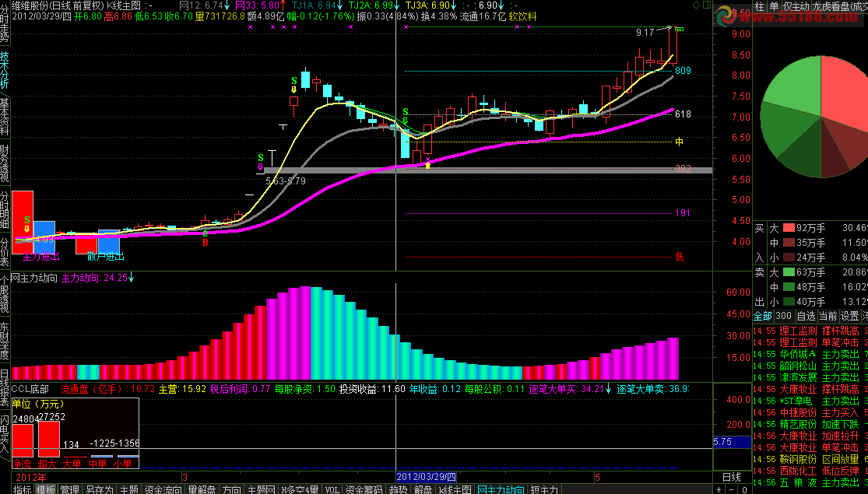Select the K线主图 bottom tab
This screenshot has width=868, height=494.
click(x=455, y=489)
